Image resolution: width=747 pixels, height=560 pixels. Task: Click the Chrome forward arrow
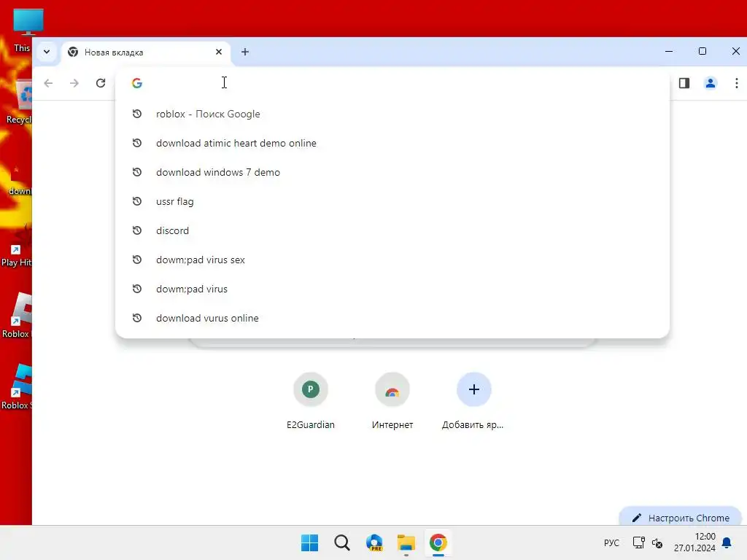point(74,83)
